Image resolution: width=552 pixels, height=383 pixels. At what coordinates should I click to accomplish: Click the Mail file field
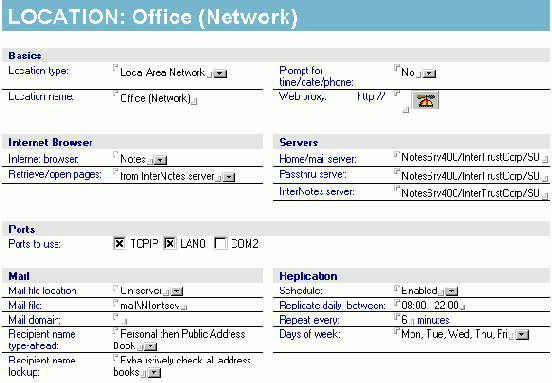[150, 305]
